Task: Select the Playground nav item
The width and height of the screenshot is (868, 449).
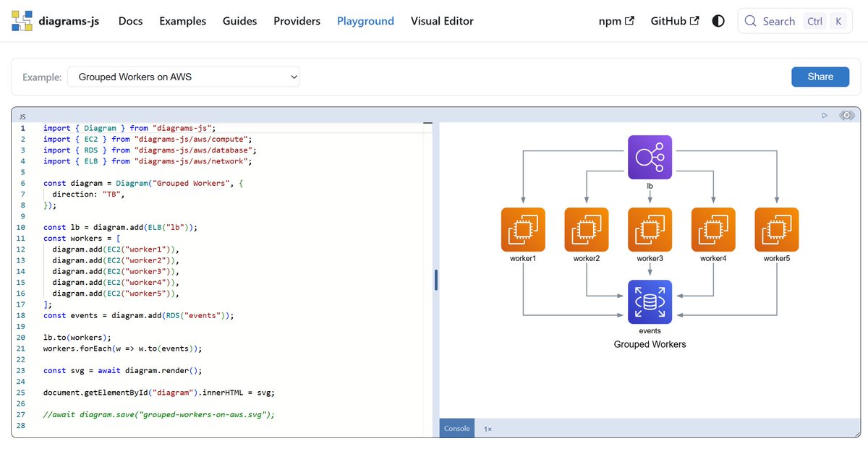Action: [x=365, y=21]
